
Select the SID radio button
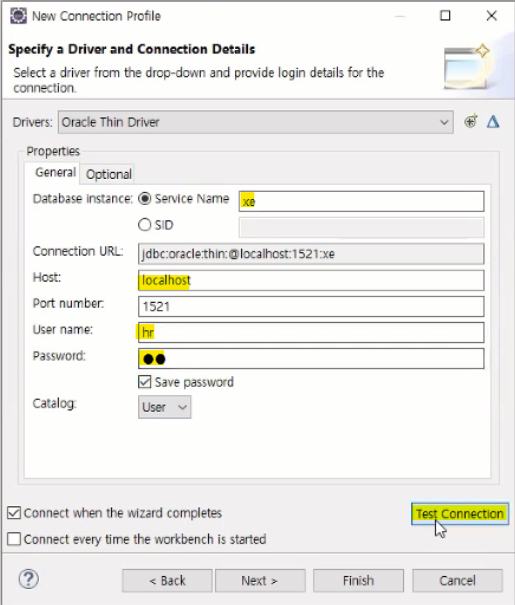click(145, 225)
